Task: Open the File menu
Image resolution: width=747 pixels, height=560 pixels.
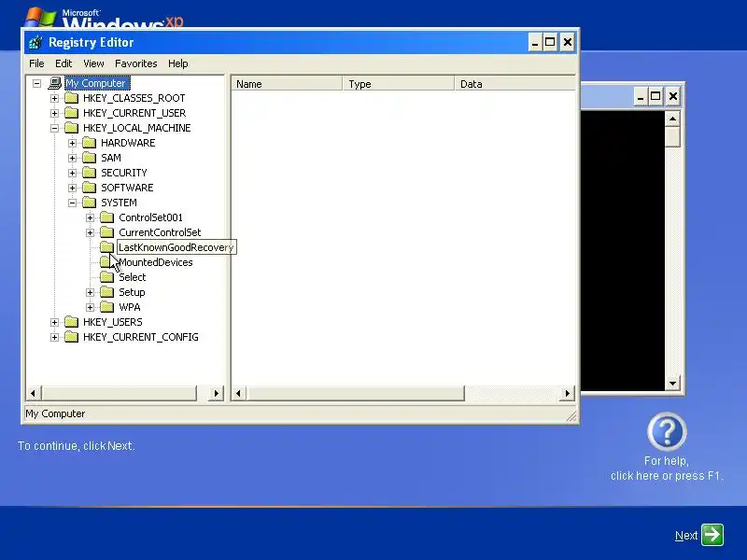Action: point(36,63)
